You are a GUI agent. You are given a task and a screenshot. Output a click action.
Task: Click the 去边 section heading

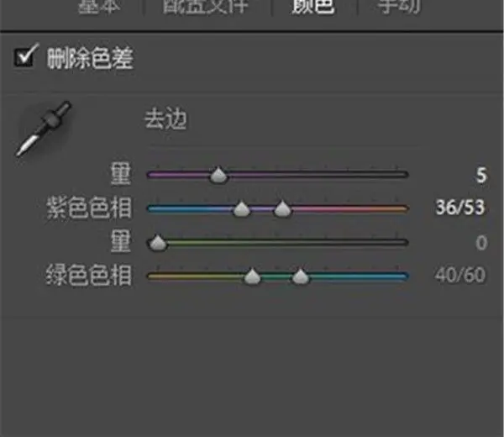pos(165,119)
